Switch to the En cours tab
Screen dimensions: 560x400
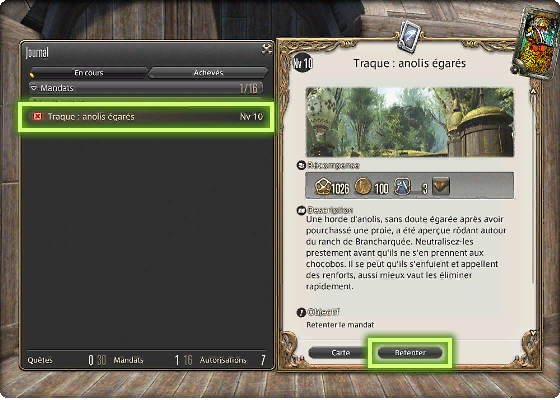tap(89, 73)
